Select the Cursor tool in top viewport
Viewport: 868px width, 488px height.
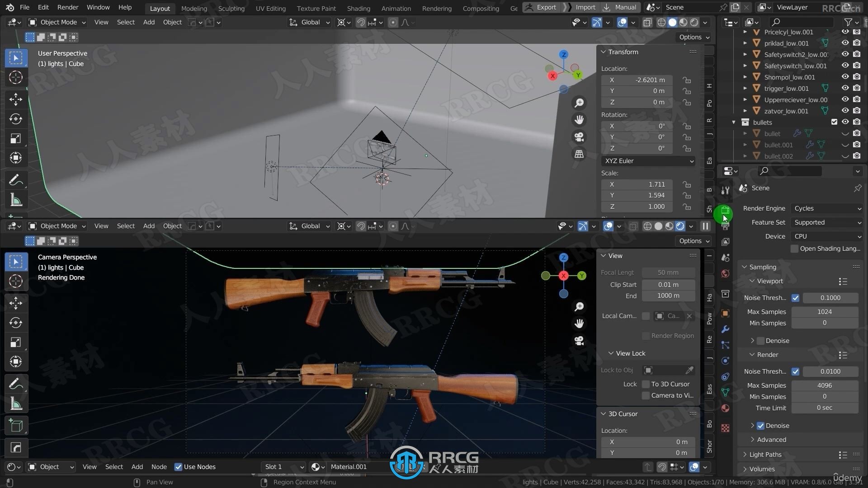(16, 78)
